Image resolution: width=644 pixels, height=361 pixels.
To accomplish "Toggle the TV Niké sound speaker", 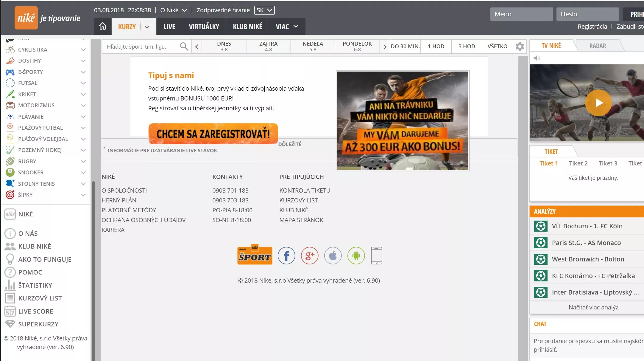I will tap(537, 58).
